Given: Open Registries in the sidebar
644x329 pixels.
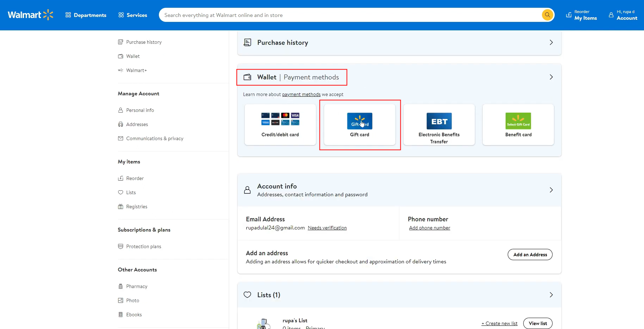Looking at the screenshot, I should tap(137, 207).
